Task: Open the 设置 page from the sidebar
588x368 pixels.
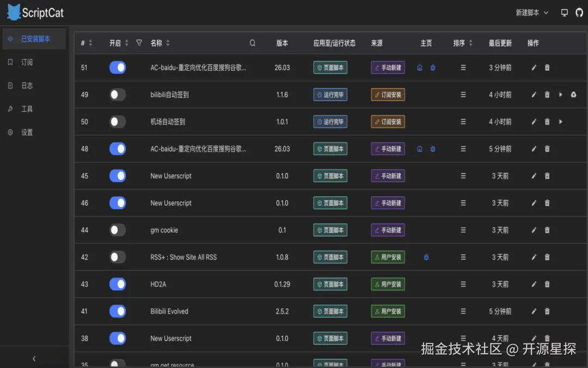Action: pyautogui.click(x=27, y=131)
